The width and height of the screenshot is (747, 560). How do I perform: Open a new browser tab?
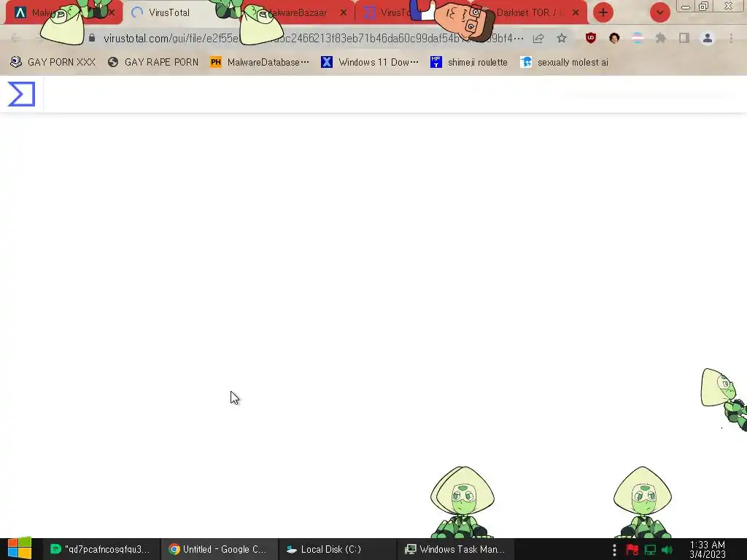(x=603, y=12)
